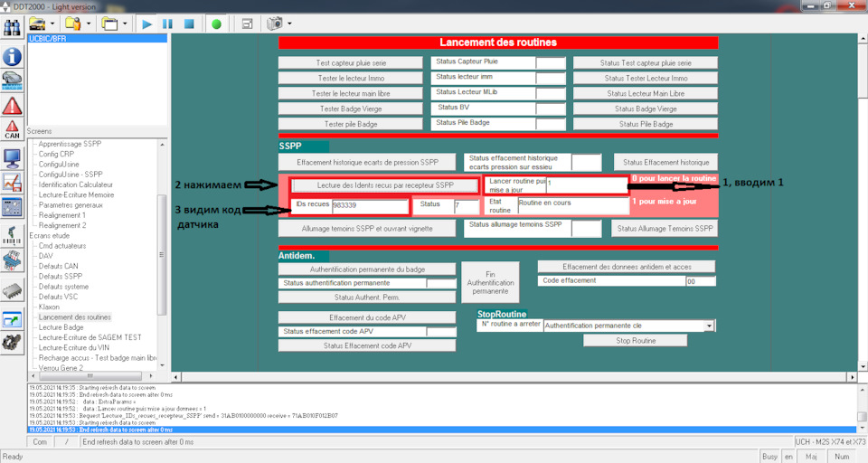Open Apprentissage SSPP screen
The width and height of the screenshot is (868, 463).
point(70,144)
